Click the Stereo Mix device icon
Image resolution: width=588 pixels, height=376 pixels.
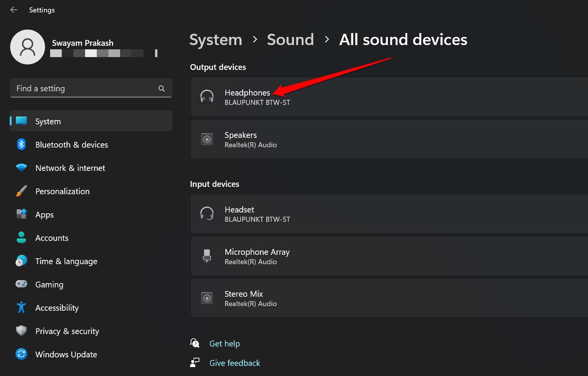(207, 298)
